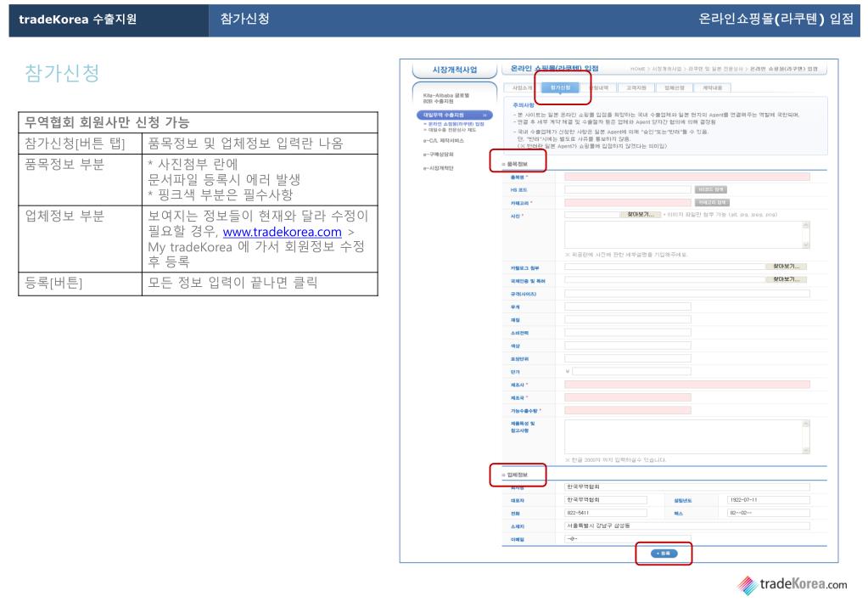Image resolution: width=868 pixels, height=613 pixels.
Task: Click the 주의사항 notice heading
Action: 524,104
